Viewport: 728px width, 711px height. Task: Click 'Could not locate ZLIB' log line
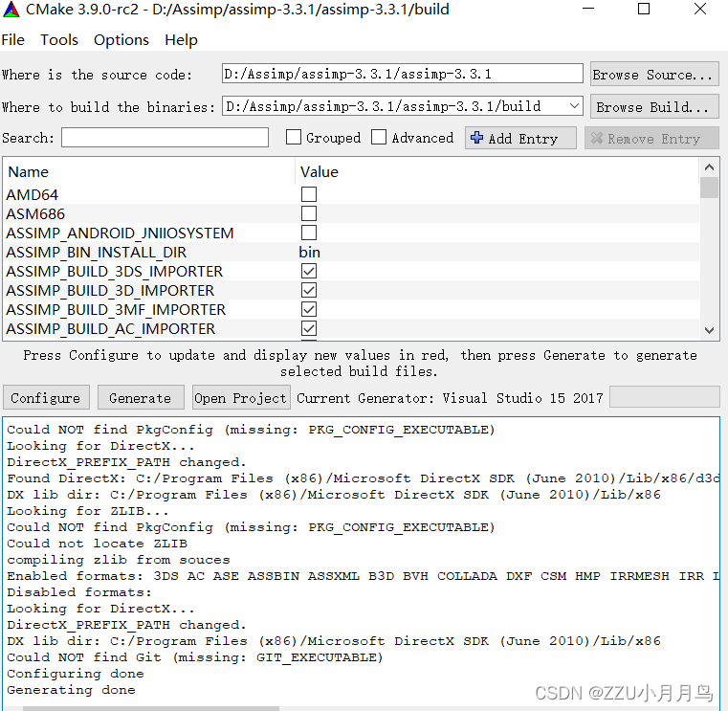[97, 544]
